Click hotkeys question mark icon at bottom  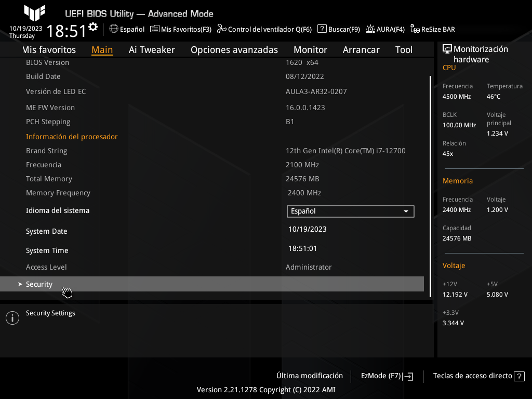coord(518,376)
